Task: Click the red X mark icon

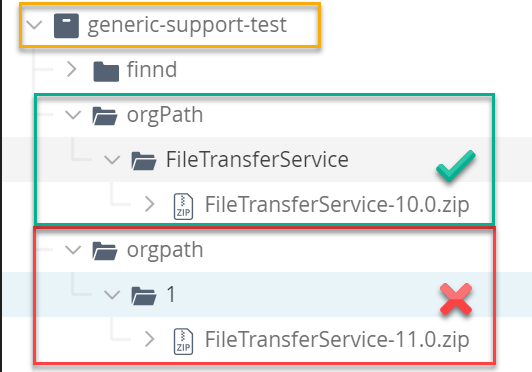Action: [x=456, y=299]
